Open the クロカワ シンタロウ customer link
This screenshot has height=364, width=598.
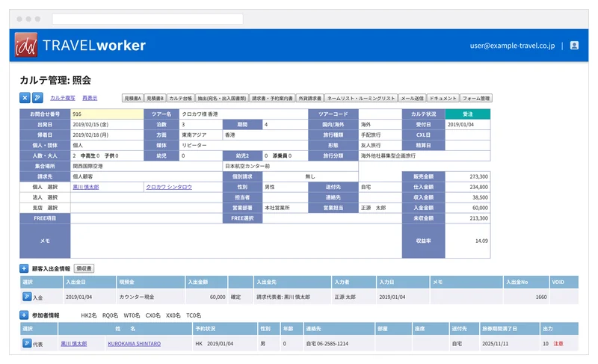pyautogui.click(x=169, y=187)
